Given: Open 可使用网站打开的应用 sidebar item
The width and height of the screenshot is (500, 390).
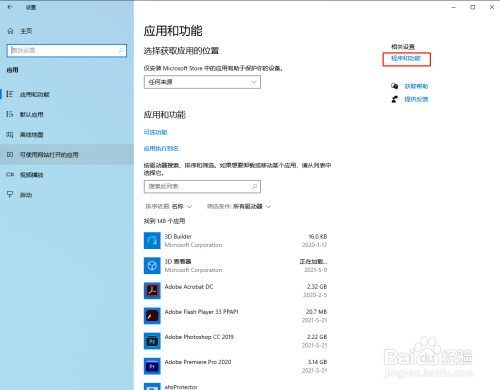Looking at the screenshot, I should (x=67, y=155).
